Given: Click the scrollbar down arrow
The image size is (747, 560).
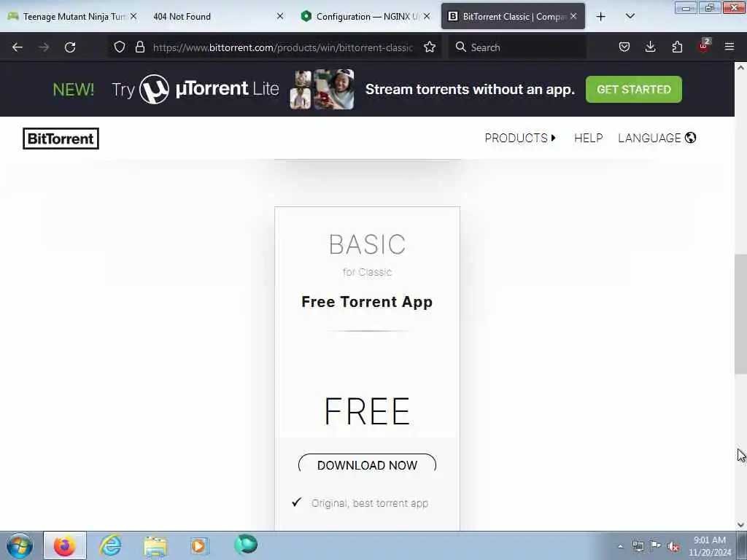Looking at the screenshot, I should 740,525.
